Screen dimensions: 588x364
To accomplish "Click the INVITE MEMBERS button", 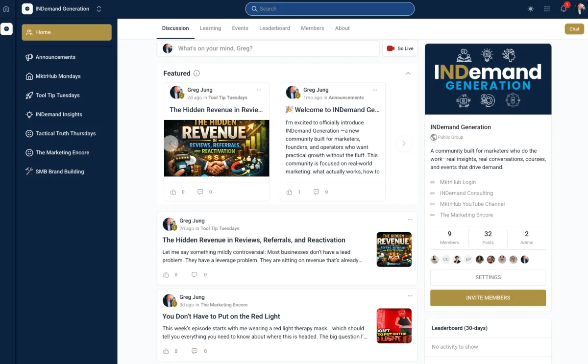I will tap(488, 298).
